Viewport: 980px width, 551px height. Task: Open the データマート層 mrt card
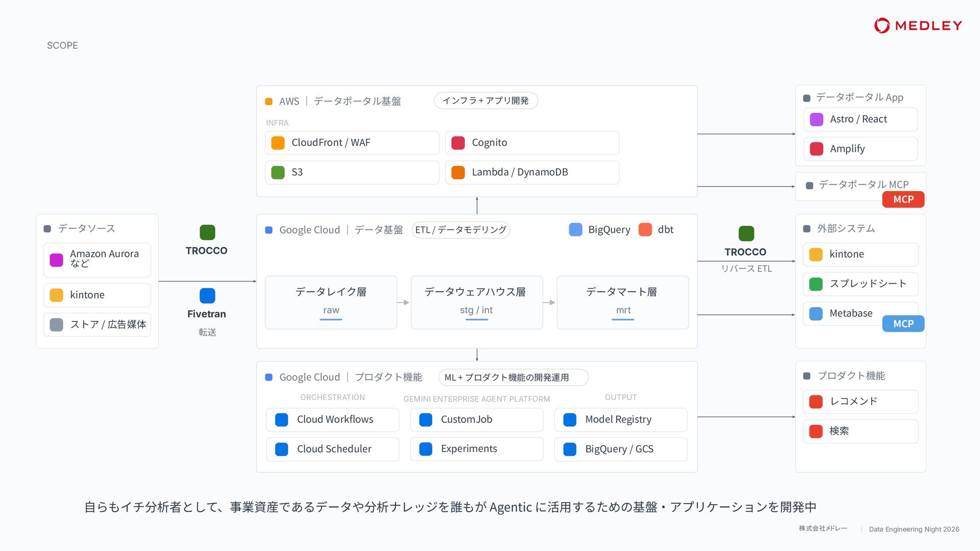click(623, 303)
